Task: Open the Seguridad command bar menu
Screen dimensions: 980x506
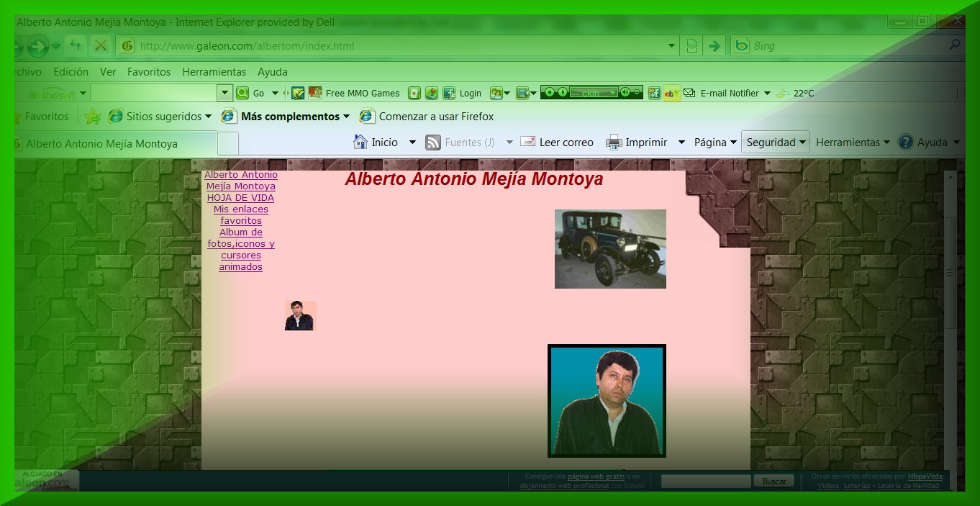Action: pyautogui.click(x=776, y=143)
